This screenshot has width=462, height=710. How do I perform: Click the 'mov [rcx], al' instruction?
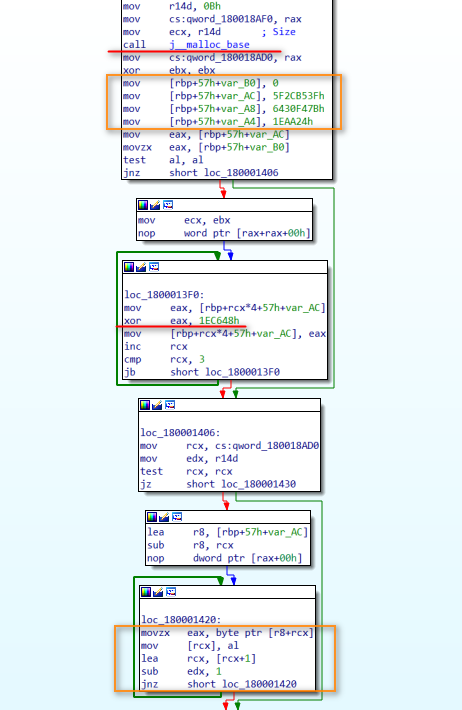(x=190, y=645)
